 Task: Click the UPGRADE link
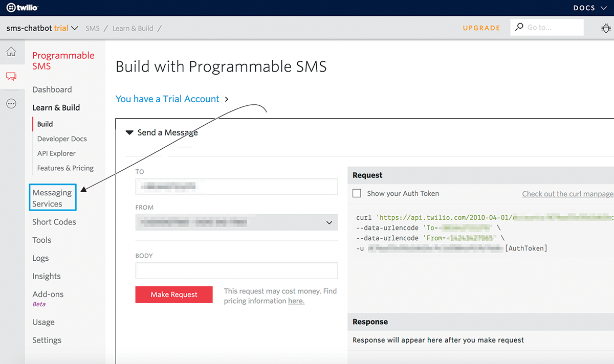(x=481, y=28)
